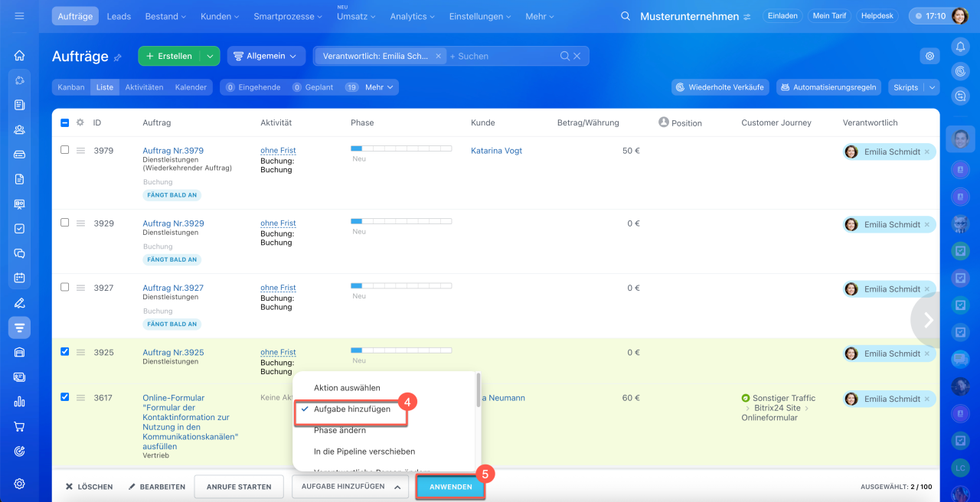The image size is (980, 502).
Task: Select checkbox for order 3979
Action: (x=65, y=150)
